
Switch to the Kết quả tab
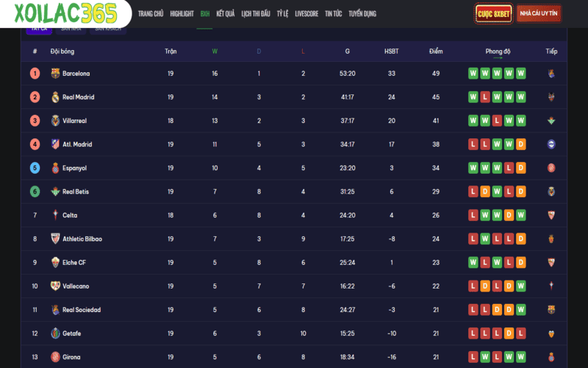point(226,14)
